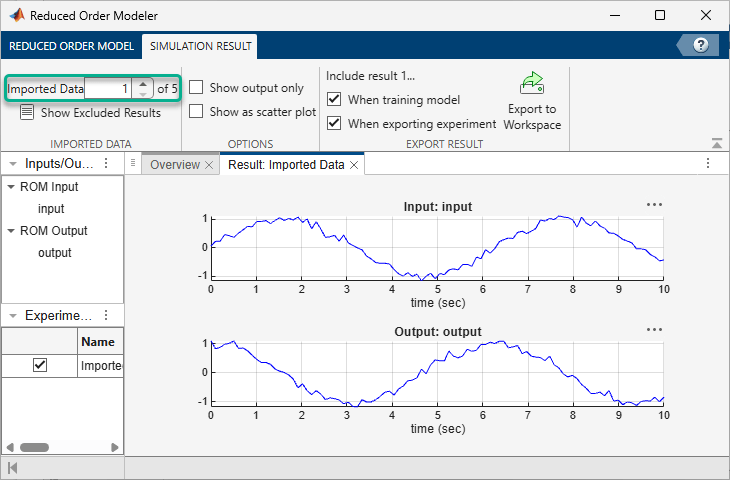Open the document area options menu at right

(708, 163)
